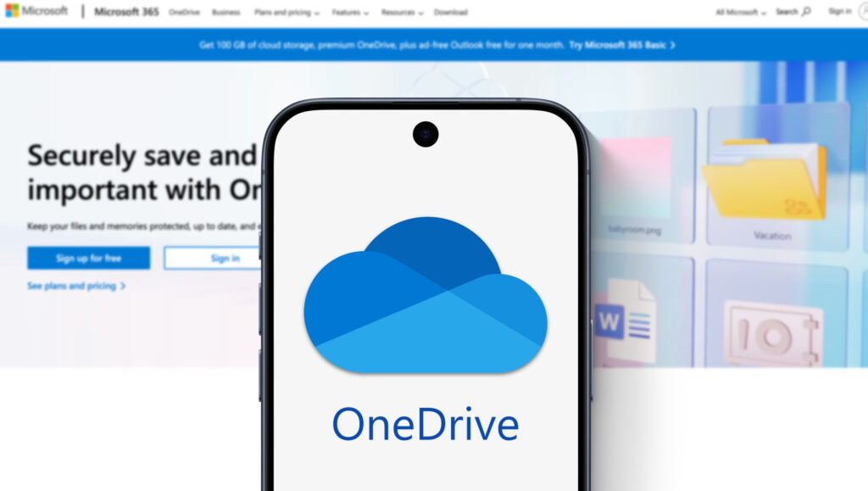This screenshot has height=491, width=868.
Task: Open the See plans and pricing link
Action: point(76,286)
